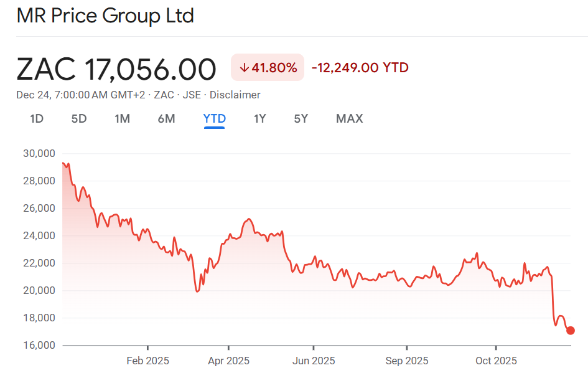Viewport: 588px width, 378px height.
Task: Show MAX time range chart
Action: click(x=349, y=118)
